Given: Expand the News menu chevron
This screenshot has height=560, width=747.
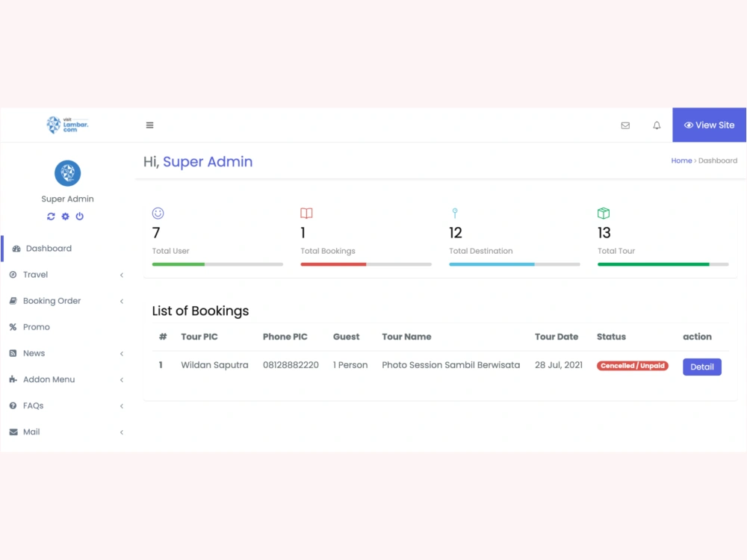Looking at the screenshot, I should (122, 353).
